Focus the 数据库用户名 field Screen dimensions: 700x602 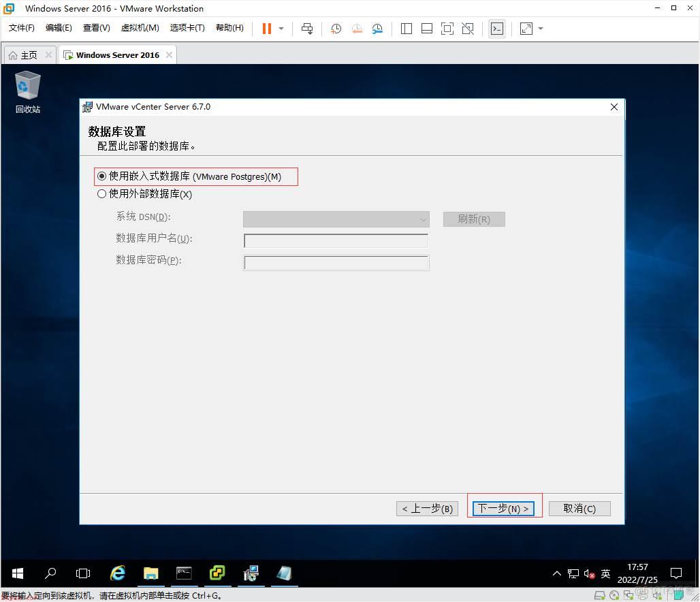[x=336, y=240]
